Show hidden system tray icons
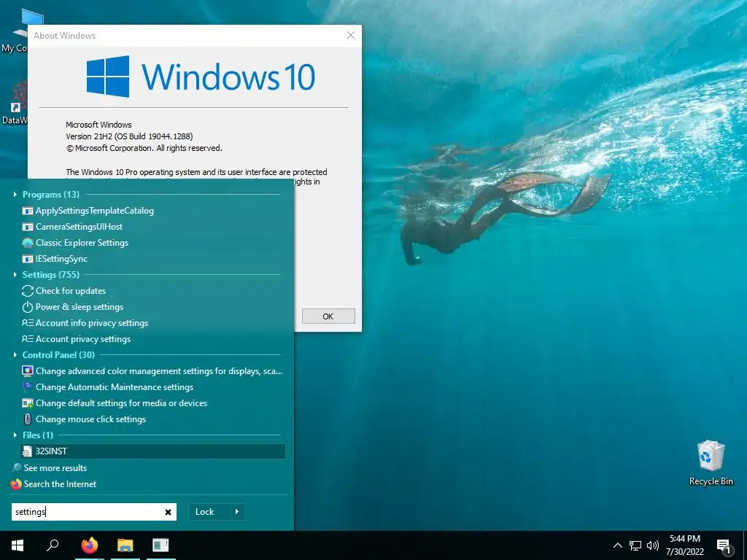Screen dimensions: 747x560 [617, 545]
